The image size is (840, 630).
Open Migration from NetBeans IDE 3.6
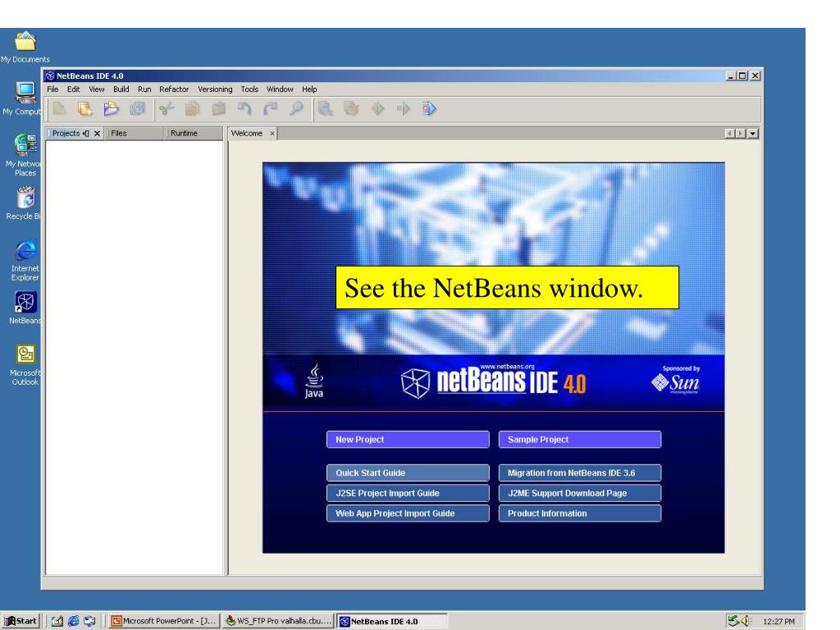click(580, 473)
